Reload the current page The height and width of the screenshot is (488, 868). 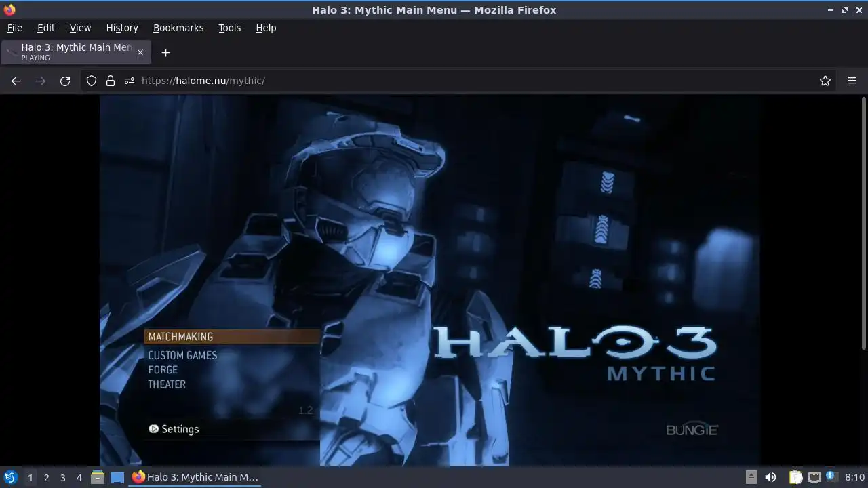(x=65, y=81)
